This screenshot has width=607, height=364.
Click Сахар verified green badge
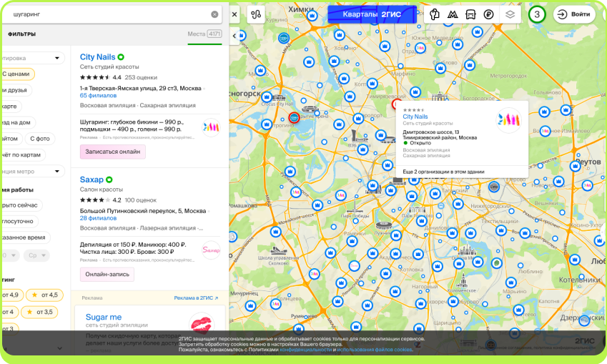[x=109, y=179]
